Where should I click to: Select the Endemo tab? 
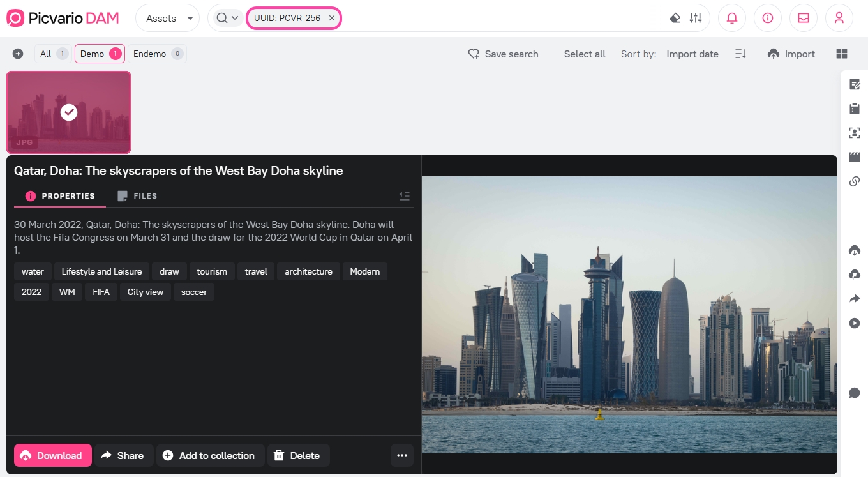point(157,54)
